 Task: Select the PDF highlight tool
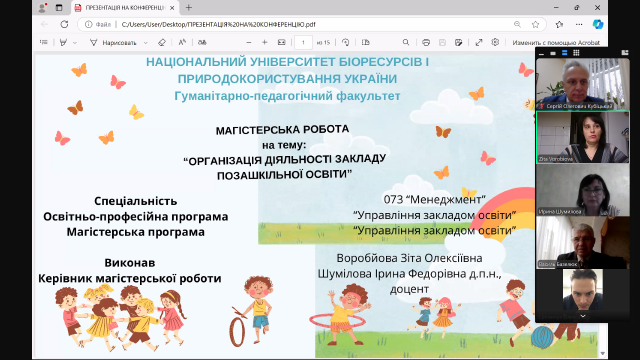(x=64, y=42)
